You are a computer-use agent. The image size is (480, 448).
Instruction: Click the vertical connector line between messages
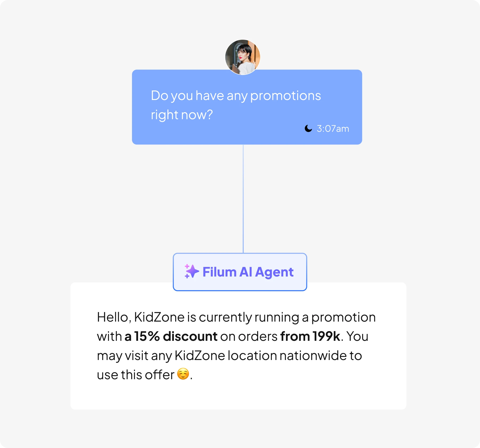point(243,199)
